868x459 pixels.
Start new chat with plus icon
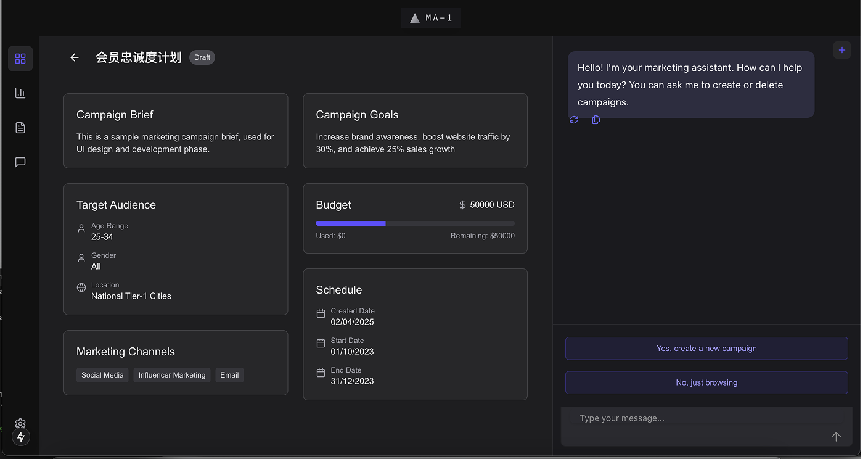coord(842,50)
